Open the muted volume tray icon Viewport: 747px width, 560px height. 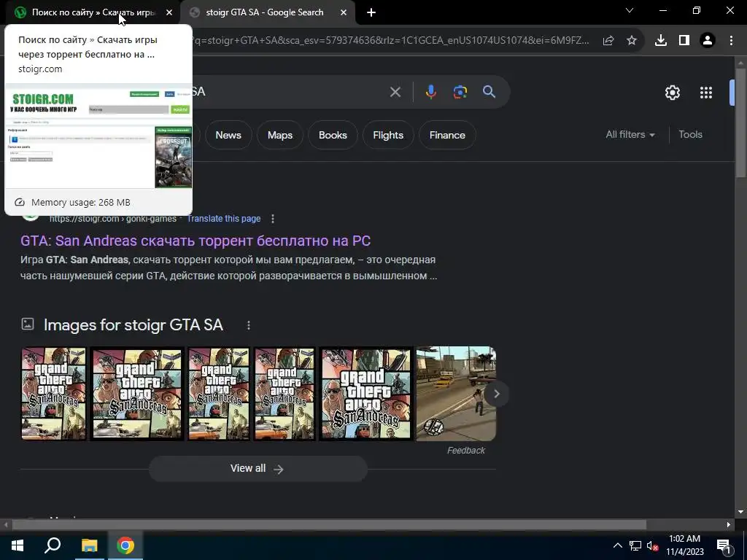coord(652,545)
